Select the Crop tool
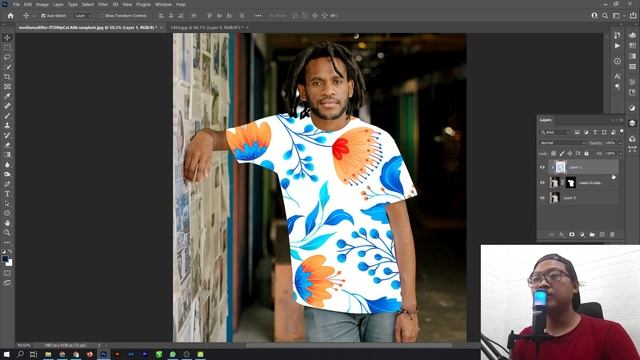 (7, 77)
